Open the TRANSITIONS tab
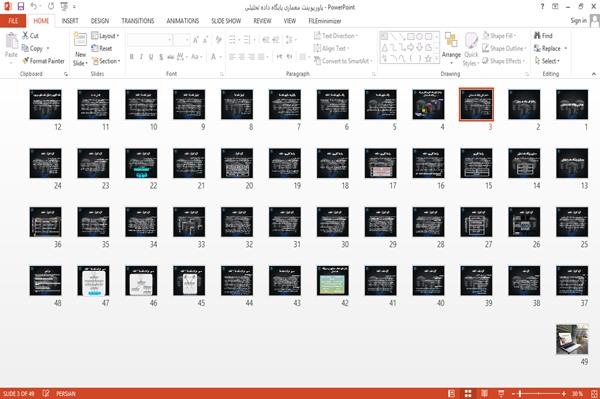Screen dimensions: 600x399 (x=138, y=21)
